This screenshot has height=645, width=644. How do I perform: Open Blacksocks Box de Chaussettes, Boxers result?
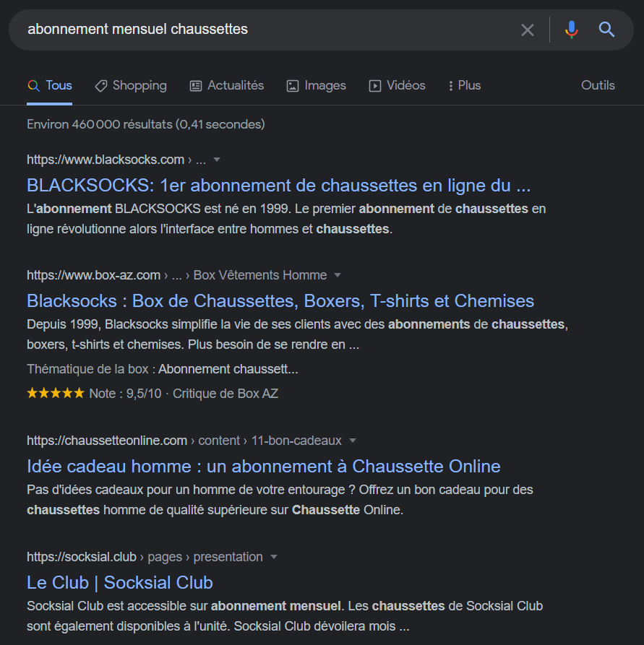(280, 301)
